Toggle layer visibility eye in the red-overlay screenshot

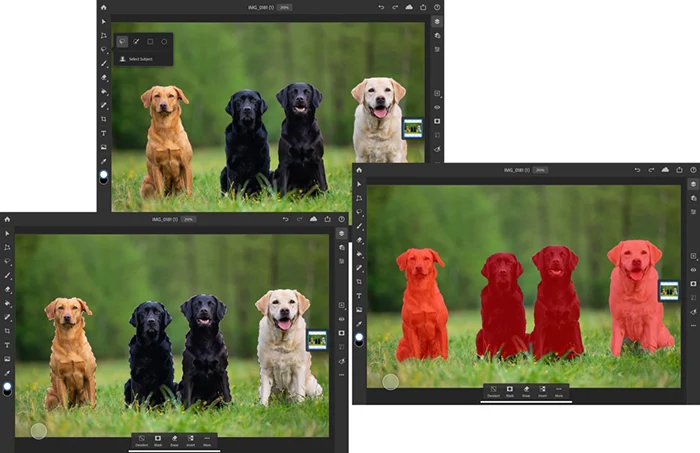693,270
